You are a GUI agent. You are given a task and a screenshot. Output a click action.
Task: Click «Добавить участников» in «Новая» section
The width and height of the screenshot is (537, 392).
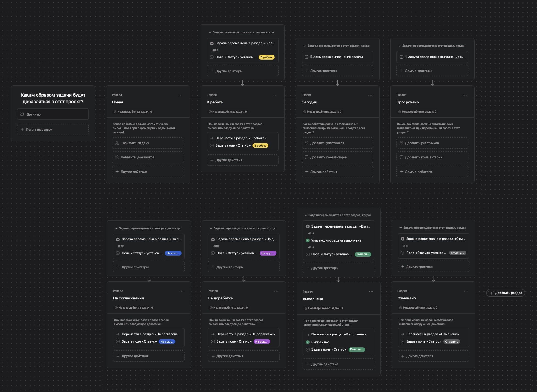(148, 157)
